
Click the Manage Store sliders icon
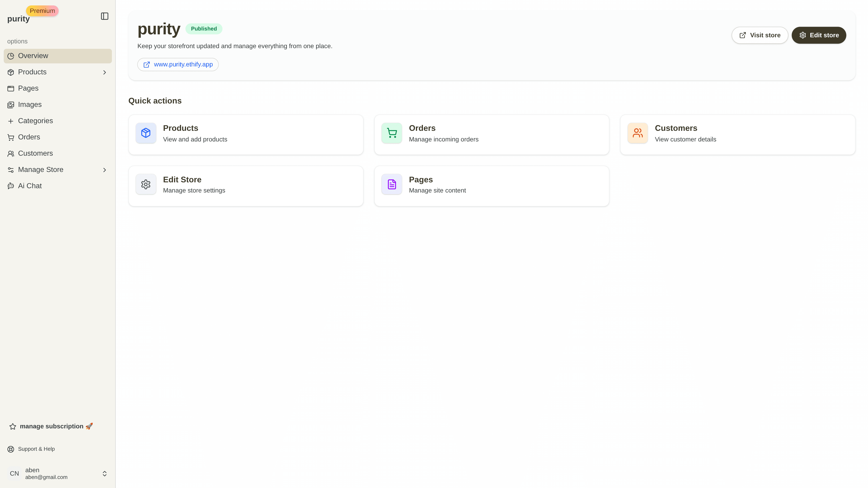point(11,170)
